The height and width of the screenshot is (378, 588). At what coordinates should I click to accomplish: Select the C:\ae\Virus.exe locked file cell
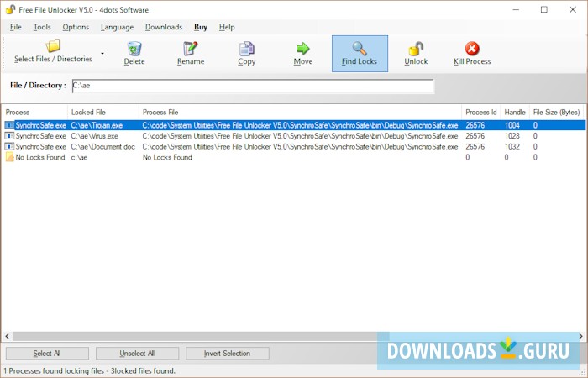94,136
